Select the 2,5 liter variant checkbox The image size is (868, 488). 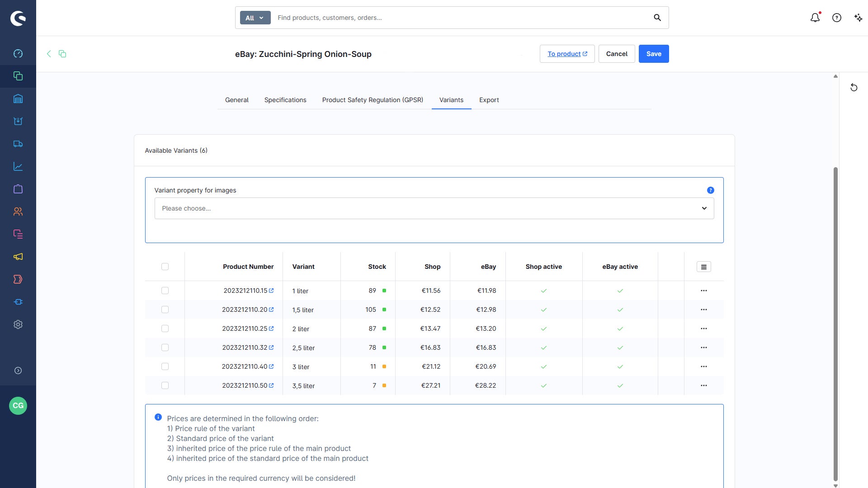[x=165, y=347]
